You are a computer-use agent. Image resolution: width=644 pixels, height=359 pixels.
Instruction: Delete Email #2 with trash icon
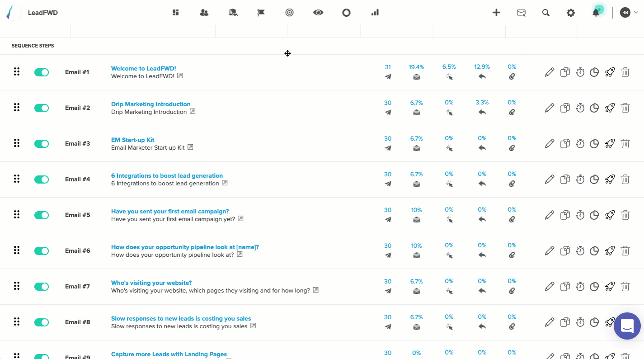point(625,108)
